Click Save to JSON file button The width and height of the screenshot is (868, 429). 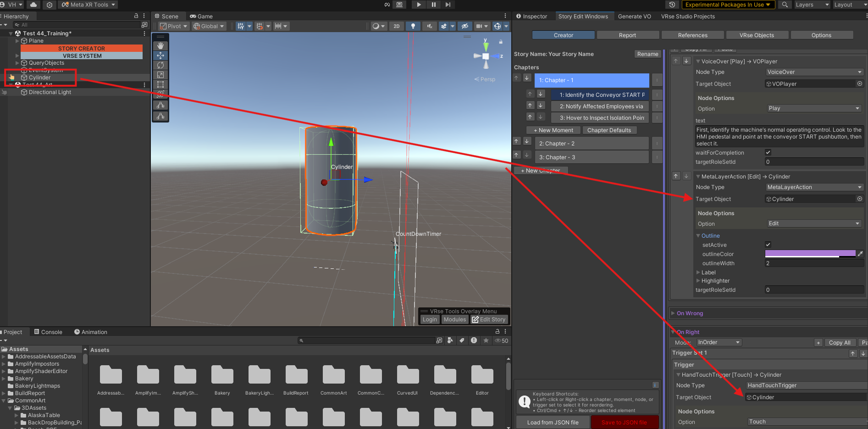click(x=625, y=422)
